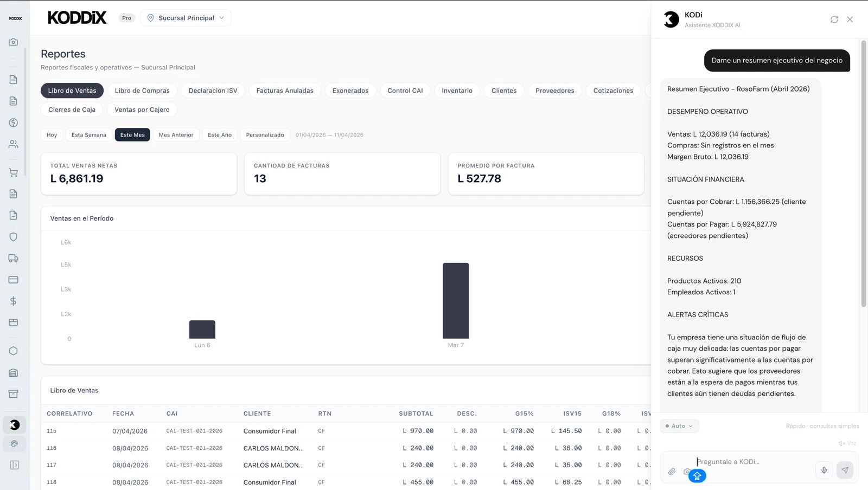Screen dimensions: 868x490
Task: Click the delivery truck sidebar icon
Action: tap(14, 259)
